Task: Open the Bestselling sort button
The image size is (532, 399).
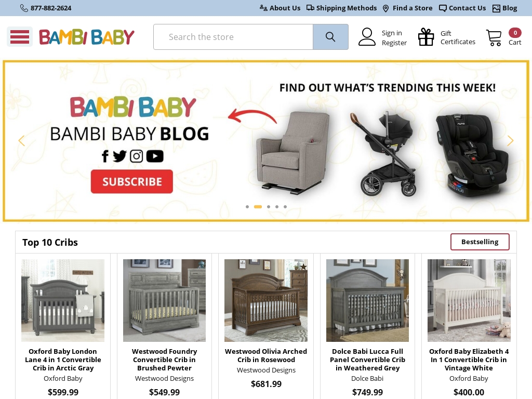Action: 480,242
